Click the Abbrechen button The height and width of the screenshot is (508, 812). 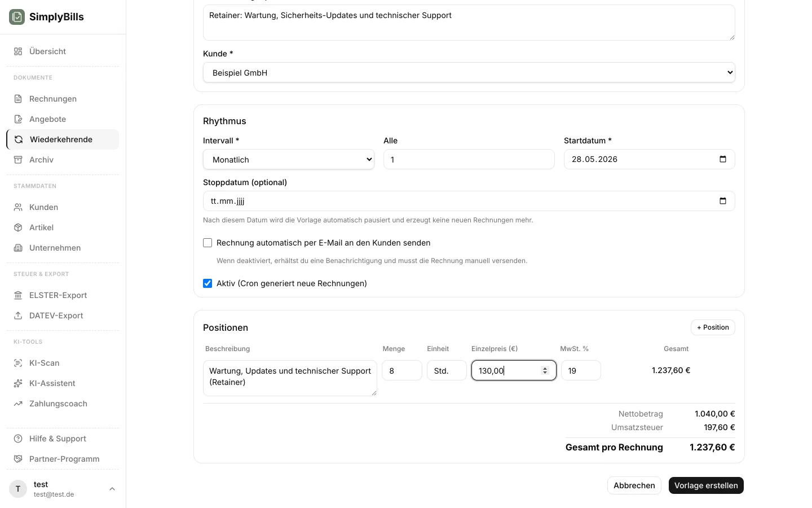(634, 485)
